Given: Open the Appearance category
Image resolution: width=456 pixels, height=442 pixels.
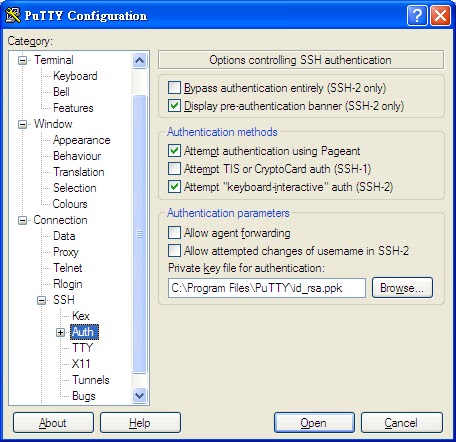Looking at the screenshot, I should pyautogui.click(x=82, y=140).
